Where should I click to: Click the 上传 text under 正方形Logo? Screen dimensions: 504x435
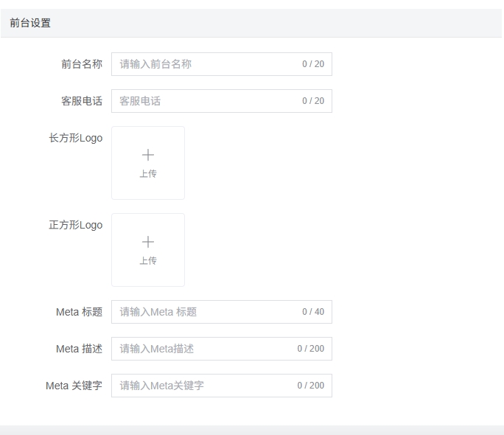(148, 261)
